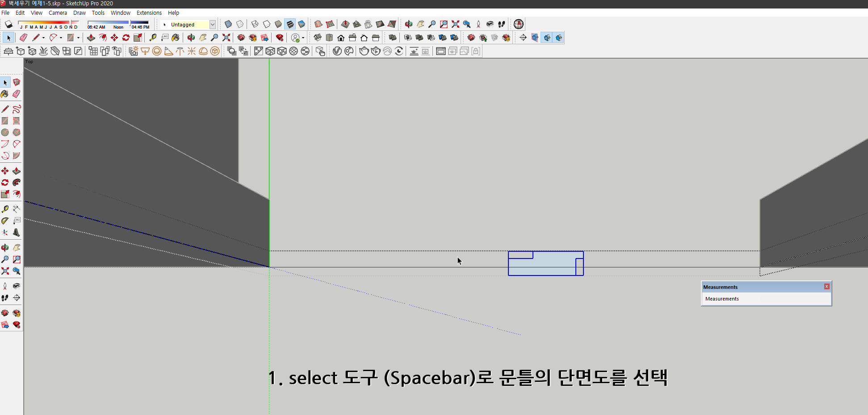Click the Zoom Extents button
The width and height of the screenshot is (868, 415).
[226, 38]
